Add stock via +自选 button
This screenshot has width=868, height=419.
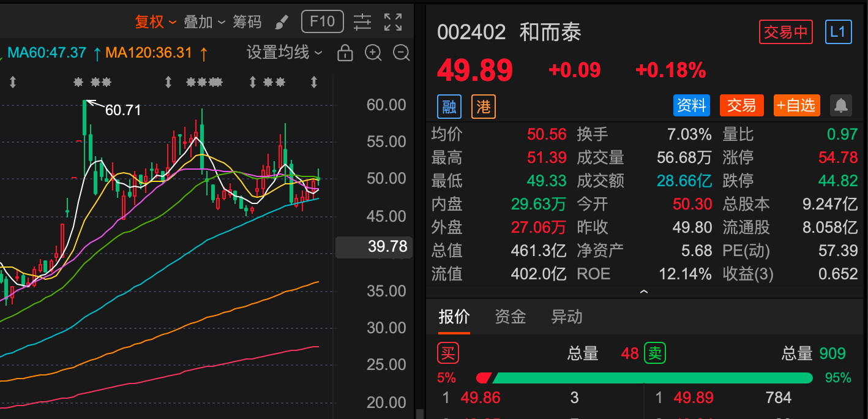pos(796,106)
